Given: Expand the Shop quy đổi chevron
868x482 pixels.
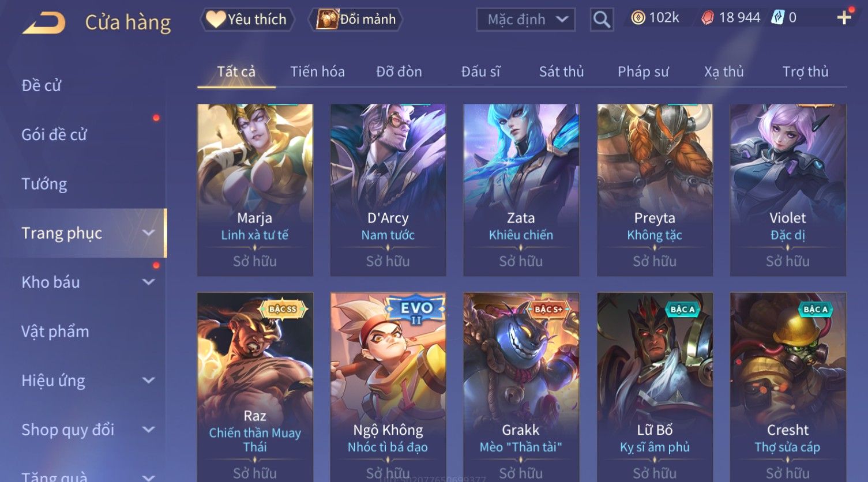Looking at the screenshot, I should click(x=149, y=430).
